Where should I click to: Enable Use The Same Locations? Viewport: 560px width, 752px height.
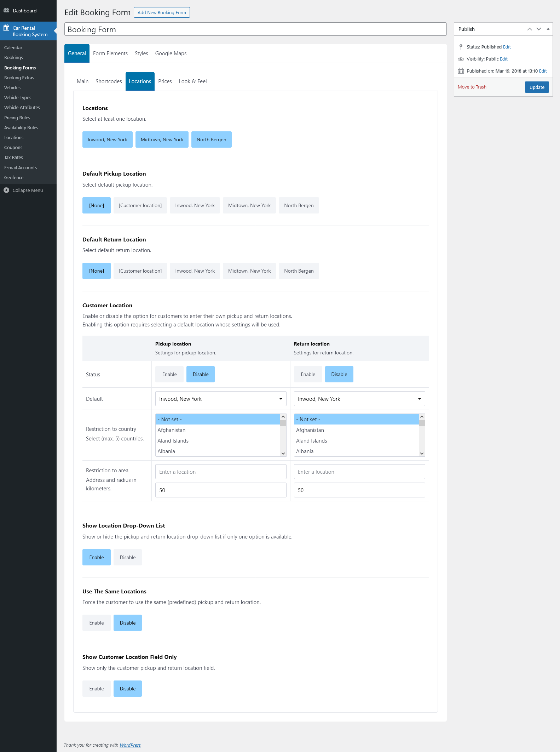pos(97,623)
